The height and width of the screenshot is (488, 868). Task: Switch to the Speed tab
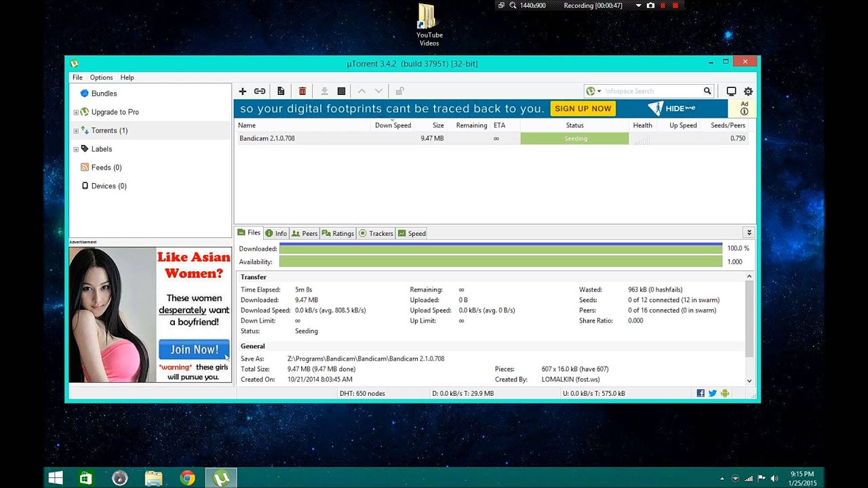(x=412, y=233)
